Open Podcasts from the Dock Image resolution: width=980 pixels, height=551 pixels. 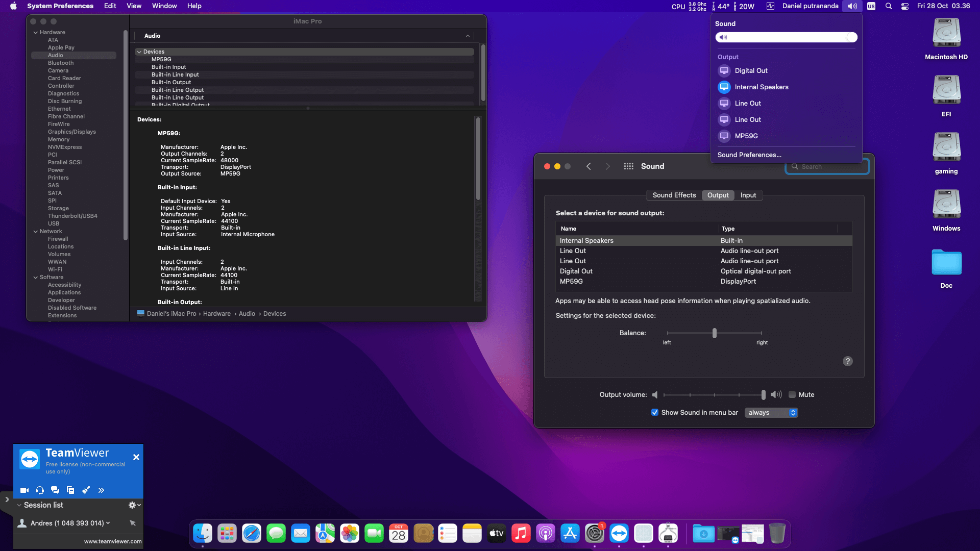pyautogui.click(x=546, y=534)
